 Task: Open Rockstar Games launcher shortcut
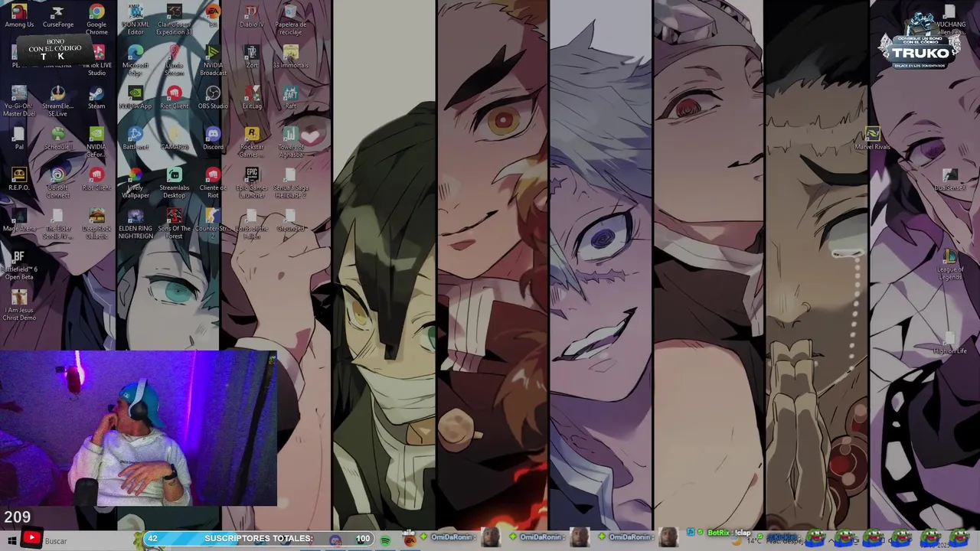252,142
